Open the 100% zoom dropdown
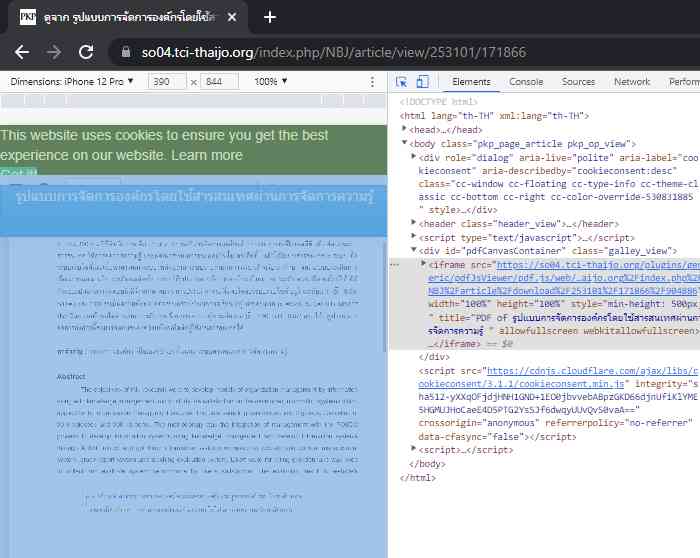The image size is (700, 558). click(x=269, y=82)
